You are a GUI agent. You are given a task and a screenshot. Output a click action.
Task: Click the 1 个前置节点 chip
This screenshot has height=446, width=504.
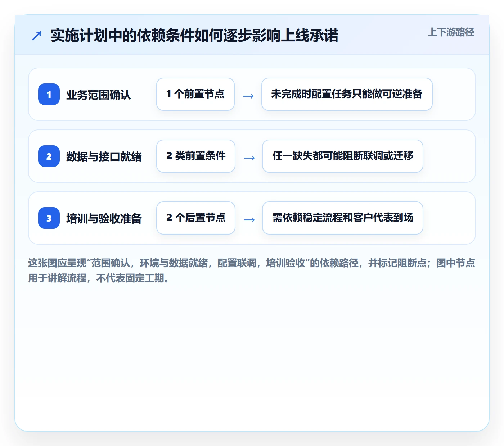[195, 94]
